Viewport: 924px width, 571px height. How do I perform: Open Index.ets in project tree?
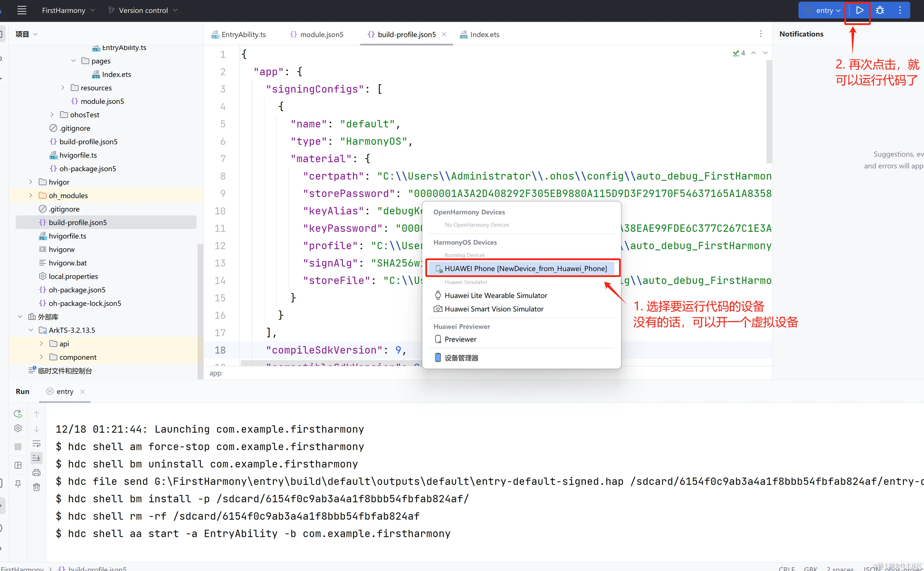[112, 75]
